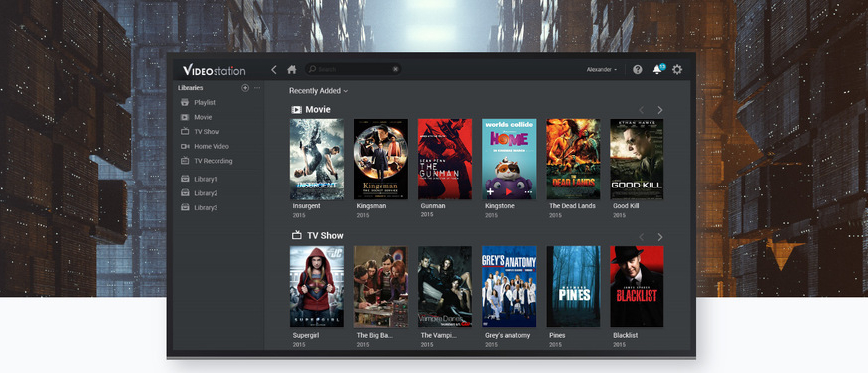This screenshot has height=373, width=868.
Task: Open the Vampire Diaries show poster
Action: click(x=445, y=286)
